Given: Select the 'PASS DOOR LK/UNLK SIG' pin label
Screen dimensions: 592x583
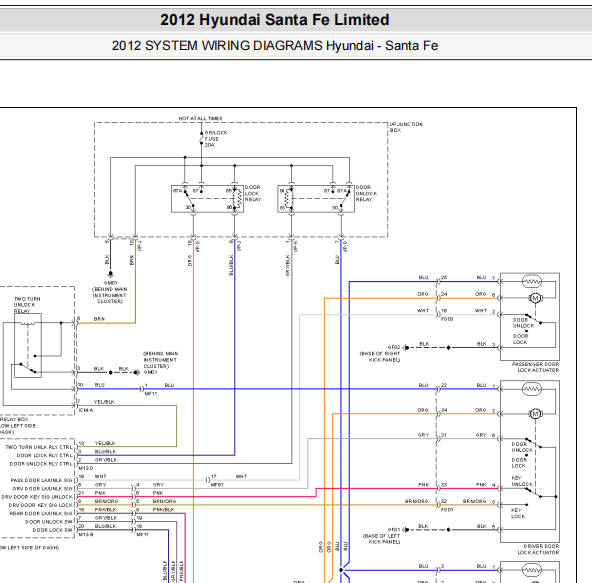Looking at the screenshot, I should [41, 480].
